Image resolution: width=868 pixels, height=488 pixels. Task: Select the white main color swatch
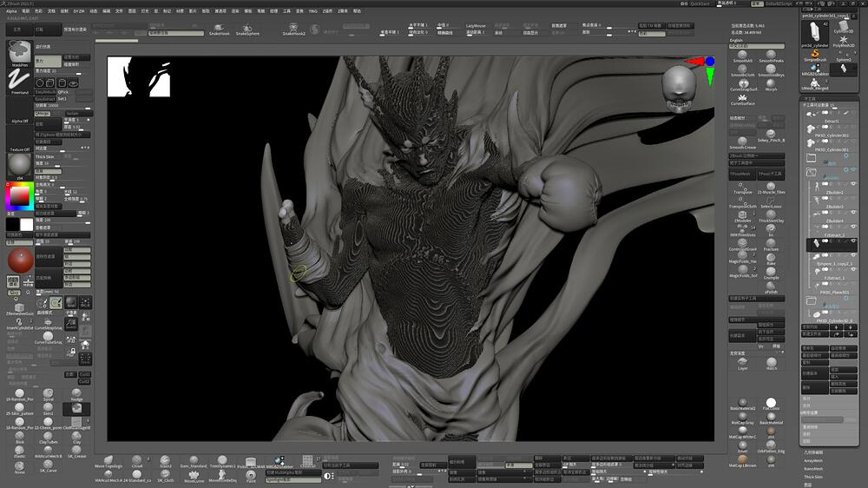pyautogui.click(x=27, y=224)
